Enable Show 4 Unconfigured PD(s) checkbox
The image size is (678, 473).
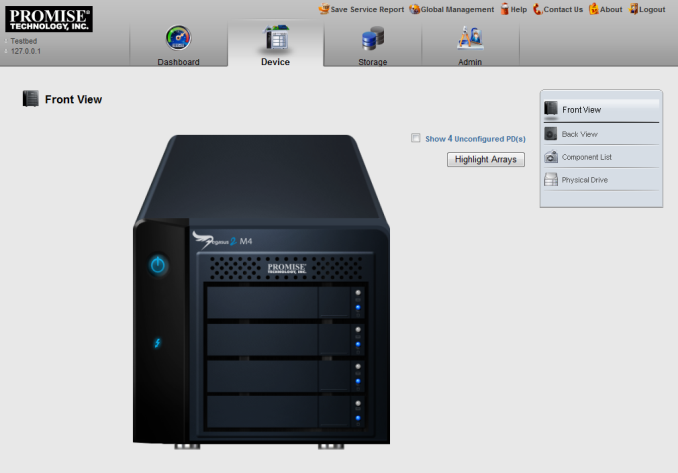(416, 138)
